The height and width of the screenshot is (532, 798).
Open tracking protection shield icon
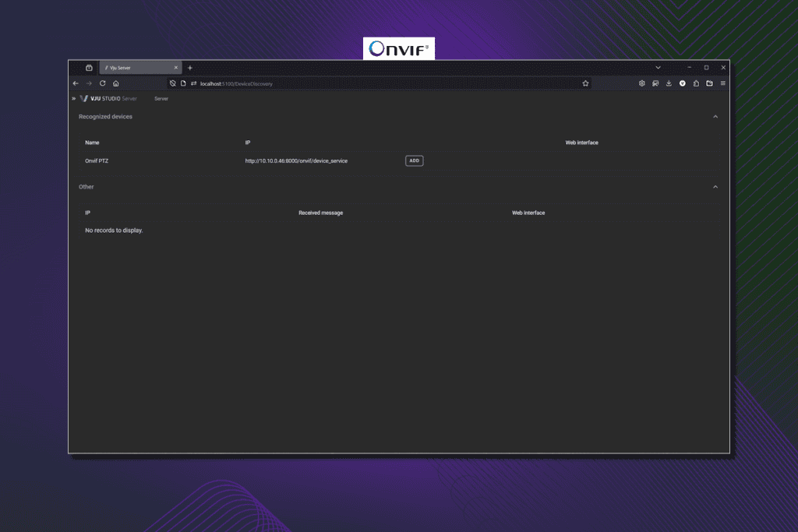(x=172, y=83)
